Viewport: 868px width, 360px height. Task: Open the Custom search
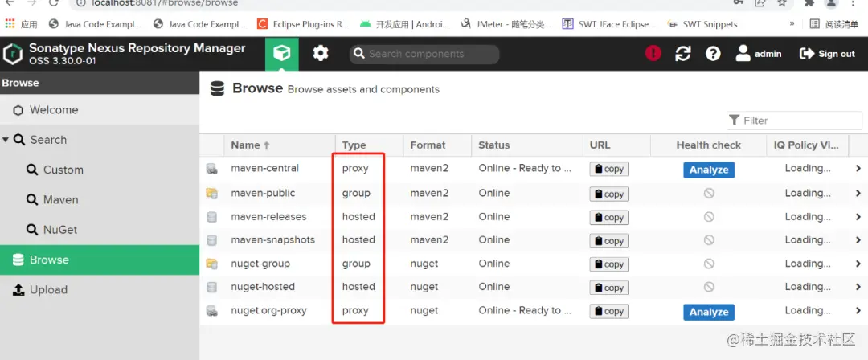click(x=100, y=170)
